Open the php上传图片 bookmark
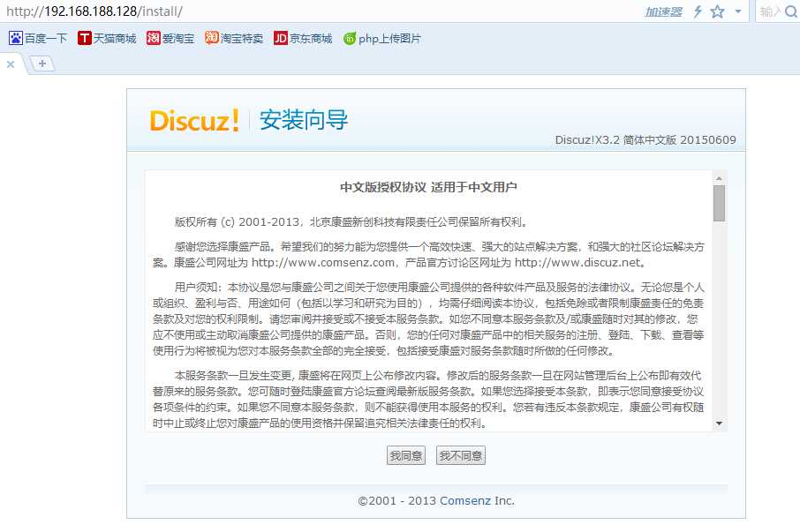Image resolution: width=800 pixels, height=532 pixels. (381, 38)
